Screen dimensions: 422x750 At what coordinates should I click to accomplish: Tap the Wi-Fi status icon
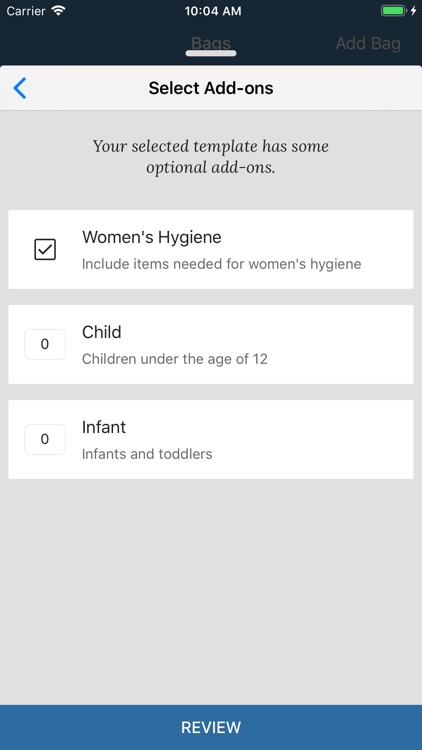click(58, 11)
